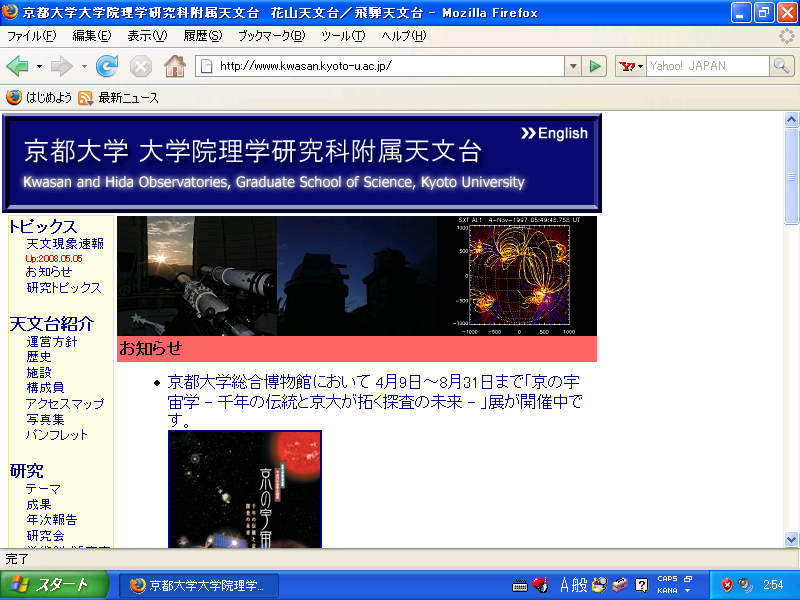Screen dimensions: 800x600
Task: Click the green Go arrow beside the URL
Action: tap(594, 66)
